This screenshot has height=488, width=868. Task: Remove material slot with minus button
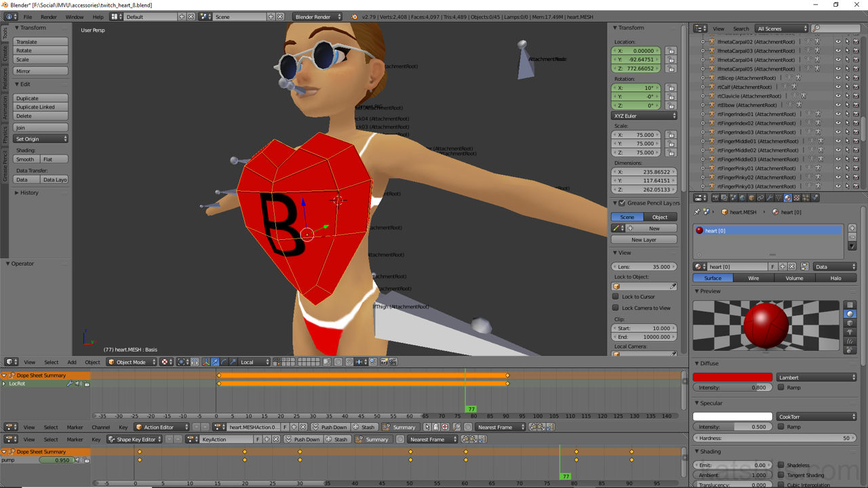(852, 237)
